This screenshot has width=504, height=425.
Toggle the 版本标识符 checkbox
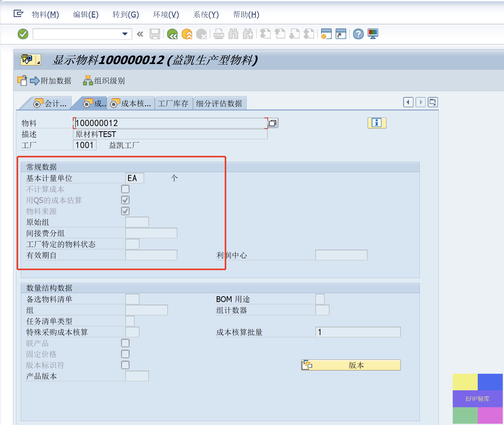[125, 365]
